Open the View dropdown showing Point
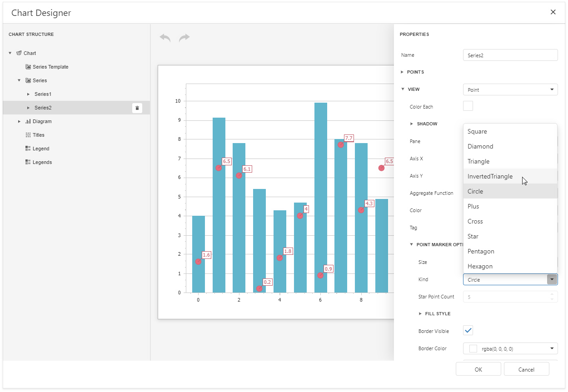Viewport: 568px width, 392px height. click(x=510, y=89)
